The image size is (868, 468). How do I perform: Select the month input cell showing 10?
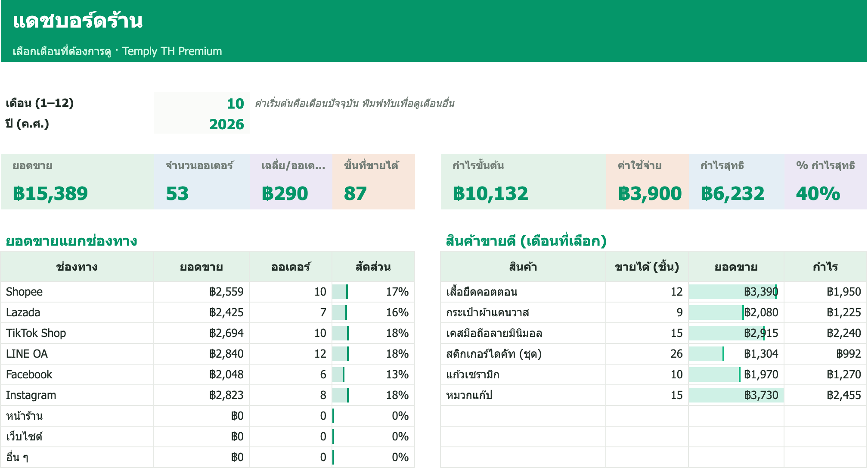tap(201, 103)
